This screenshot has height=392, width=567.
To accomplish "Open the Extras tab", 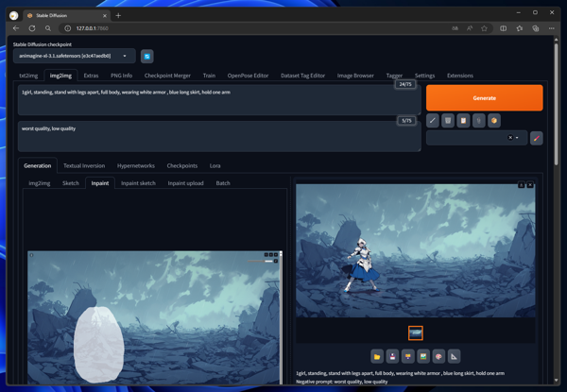I will [x=91, y=76].
